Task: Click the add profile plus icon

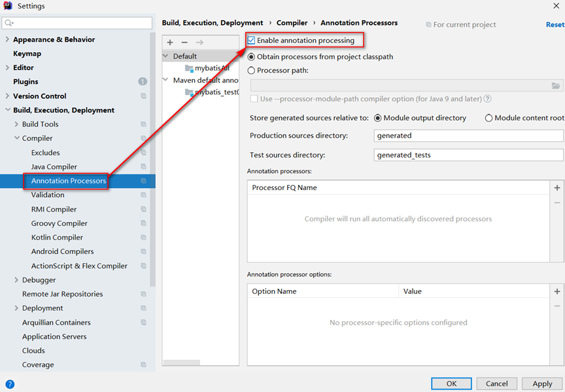Action: (x=170, y=42)
